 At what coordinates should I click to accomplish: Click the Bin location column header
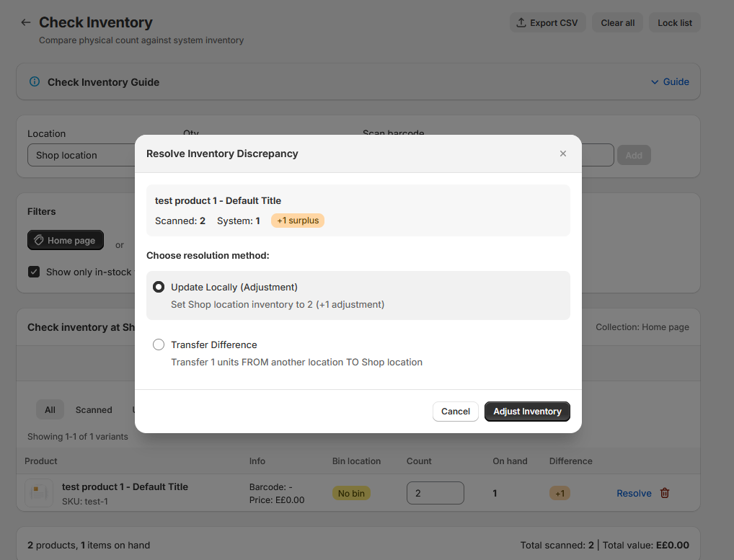coord(356,461)
